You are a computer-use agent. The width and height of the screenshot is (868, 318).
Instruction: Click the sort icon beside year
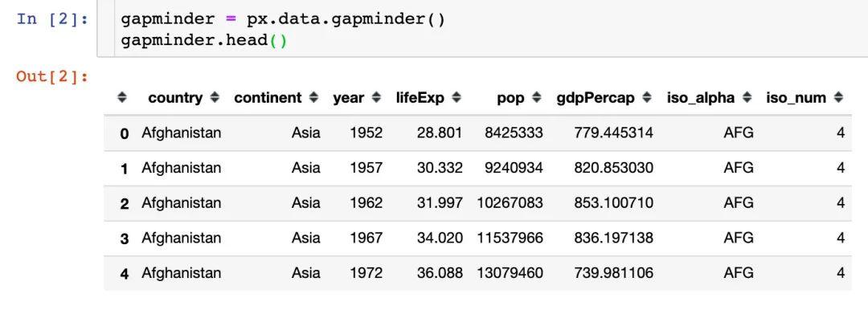(x=376, y=98)
